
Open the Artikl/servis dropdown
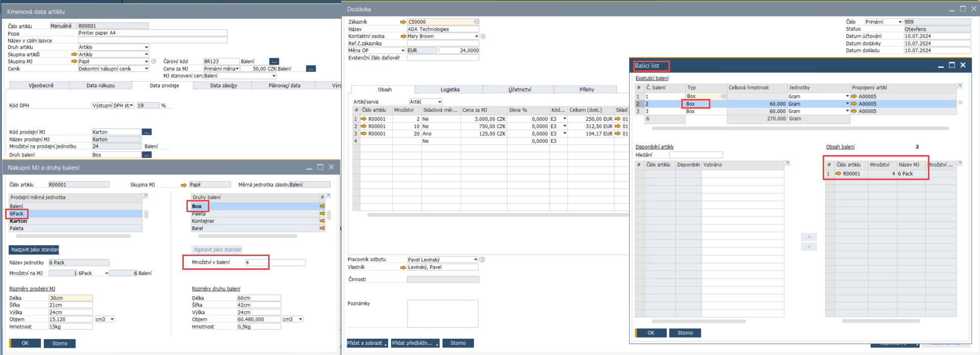pyautogui.click(x=440, y=102)
